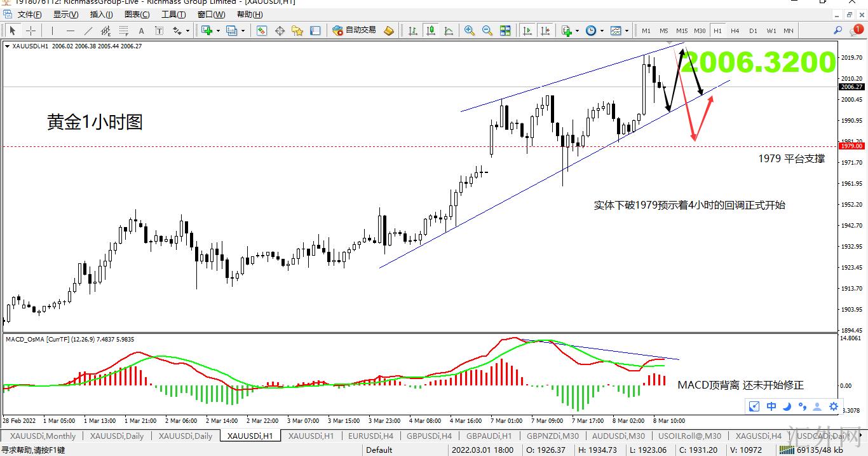Select the Crosshair tool
The height and width of the screenshot is (456, 868).
30,31
